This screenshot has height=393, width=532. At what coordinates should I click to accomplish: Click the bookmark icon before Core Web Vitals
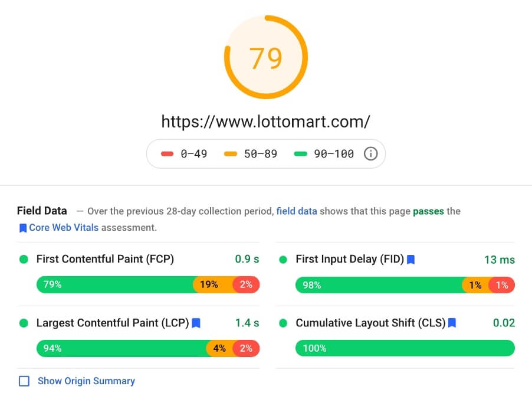23,228
